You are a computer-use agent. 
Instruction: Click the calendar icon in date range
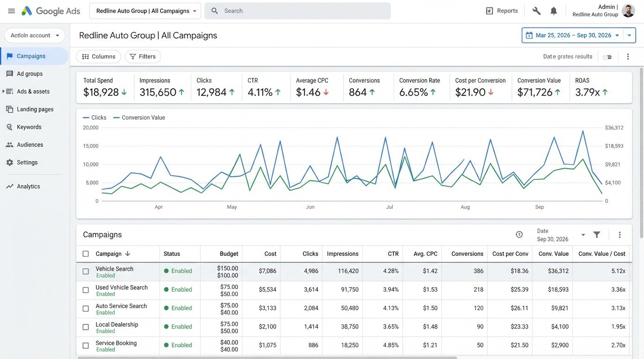529,36
